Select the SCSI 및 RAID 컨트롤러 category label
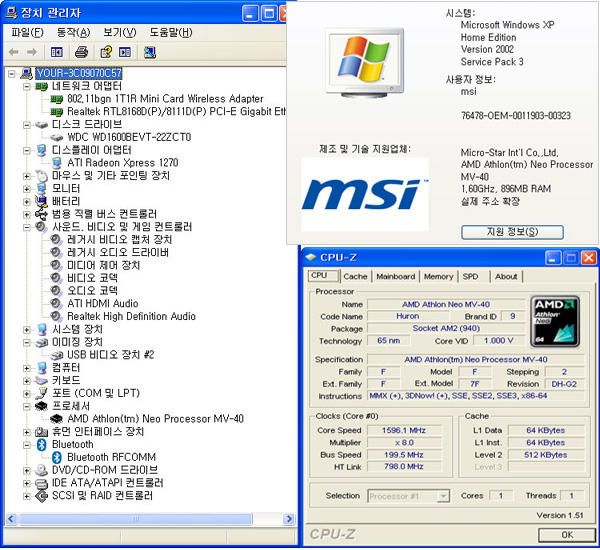 [103, 496]
